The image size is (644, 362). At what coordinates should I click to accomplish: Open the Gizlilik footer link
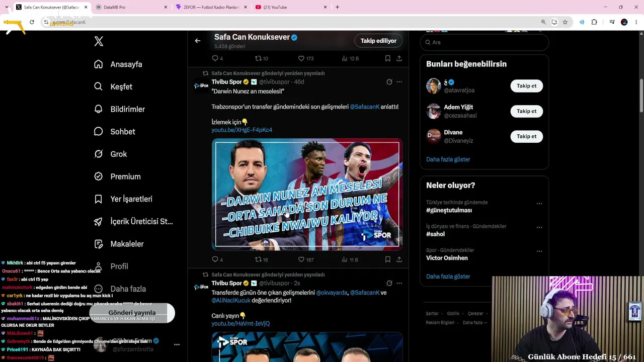453,314
